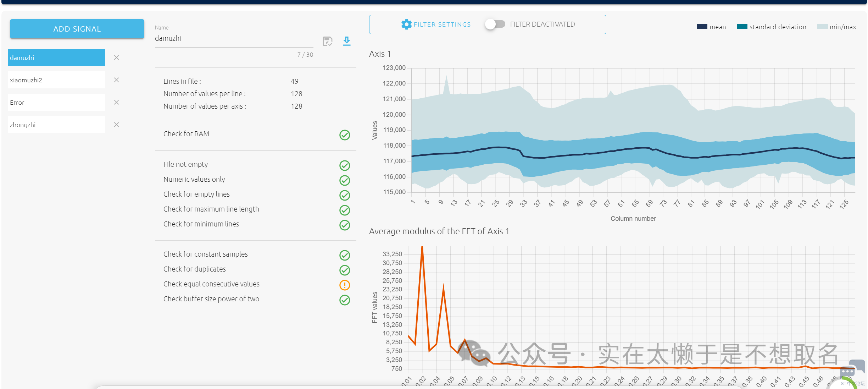
Task: Open the chat bubble icon
Action: point(852,368)
